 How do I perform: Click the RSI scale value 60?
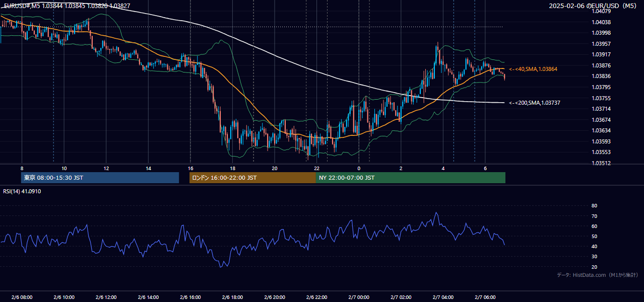point(595,226)
